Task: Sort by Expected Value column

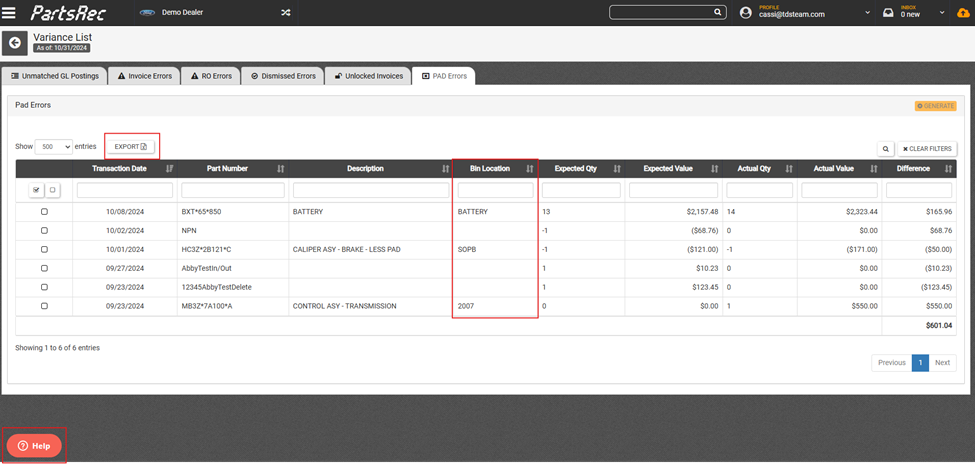Action: (714, 169)
